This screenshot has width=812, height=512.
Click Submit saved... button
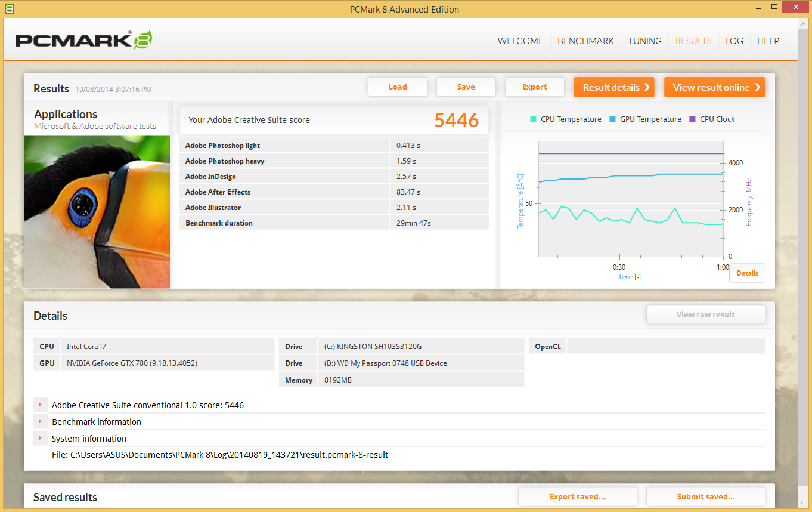point(706,496)
